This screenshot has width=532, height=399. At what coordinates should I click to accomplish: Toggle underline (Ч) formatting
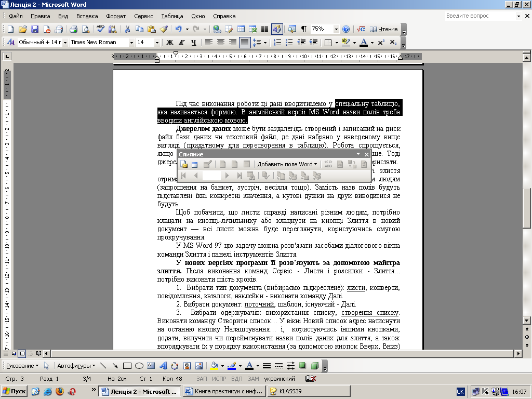pos(193,43)
